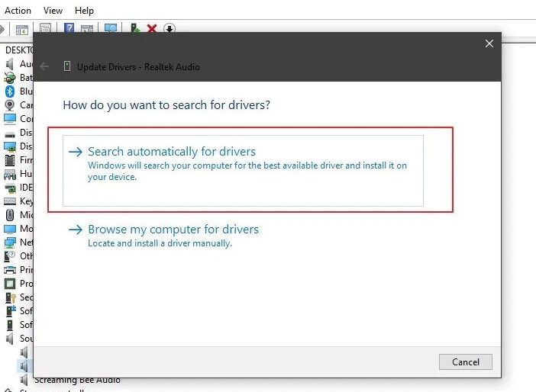Click the Properties toolbar icon
536x392 pixels.
pos(45,28)
